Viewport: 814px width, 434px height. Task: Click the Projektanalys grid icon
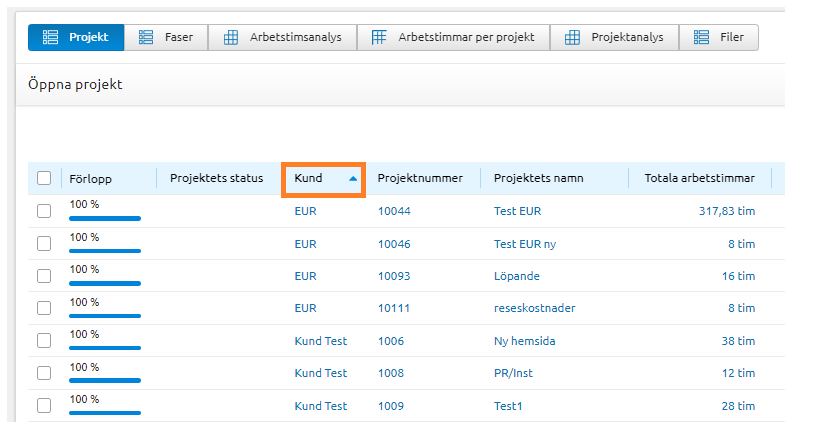pos(572,38)
